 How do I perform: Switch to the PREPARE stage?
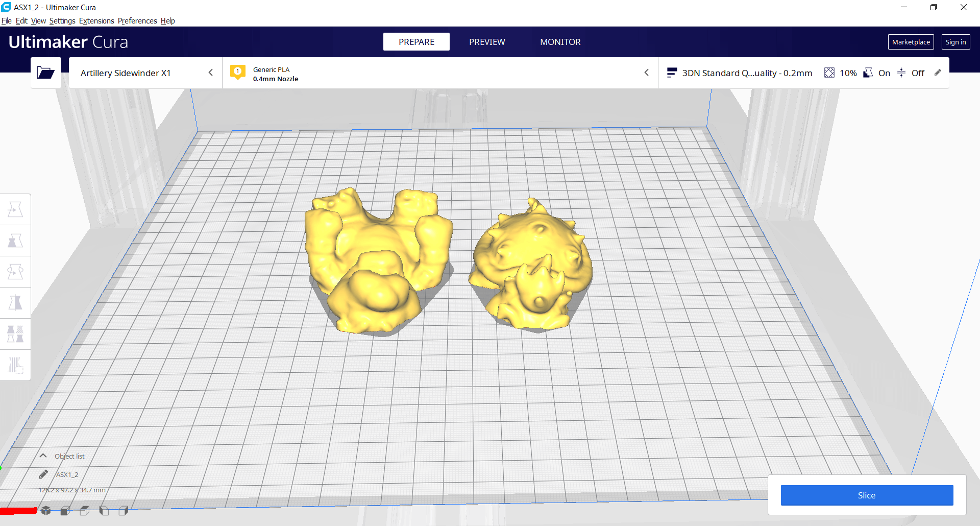pos(416,42)
